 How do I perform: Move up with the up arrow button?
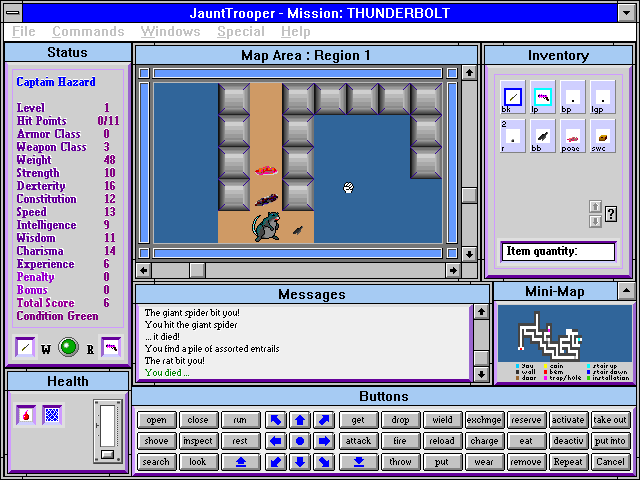coord(300,420)
